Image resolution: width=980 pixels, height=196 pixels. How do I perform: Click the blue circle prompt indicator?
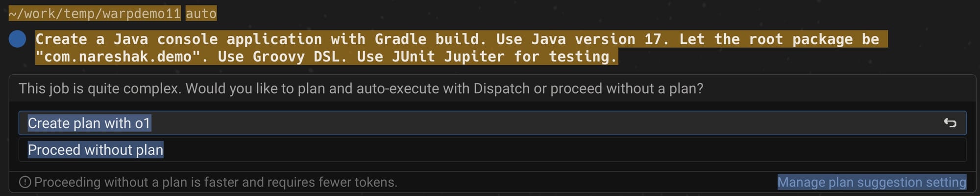(x=18, y=39)
